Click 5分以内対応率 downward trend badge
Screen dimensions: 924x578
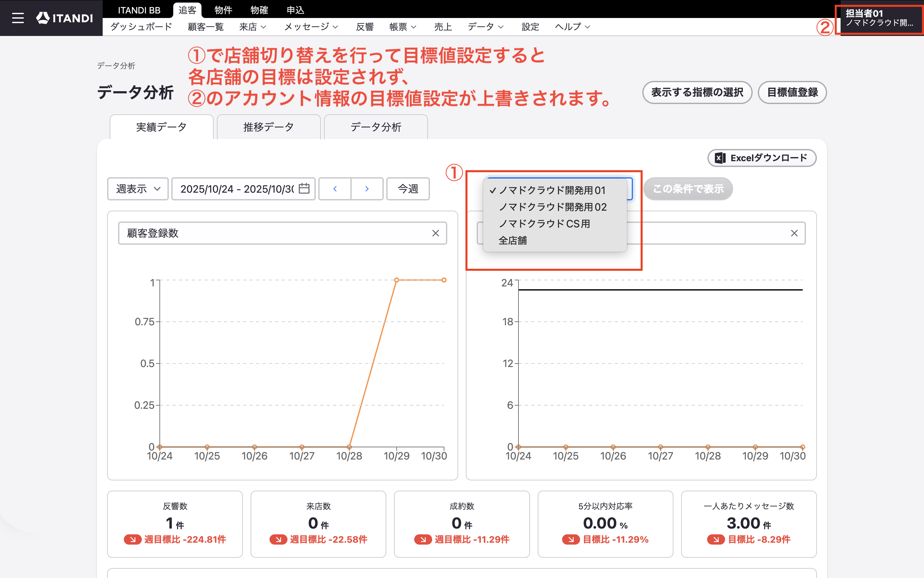tap(571, 539)
